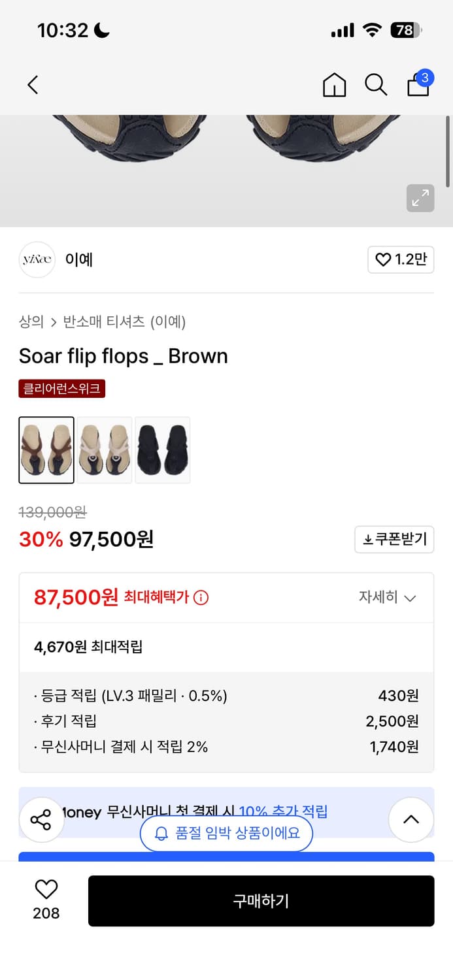
Task: Choose the beige flip flops thumbnail
Action: pyautogui.click(x=105, y=450)
